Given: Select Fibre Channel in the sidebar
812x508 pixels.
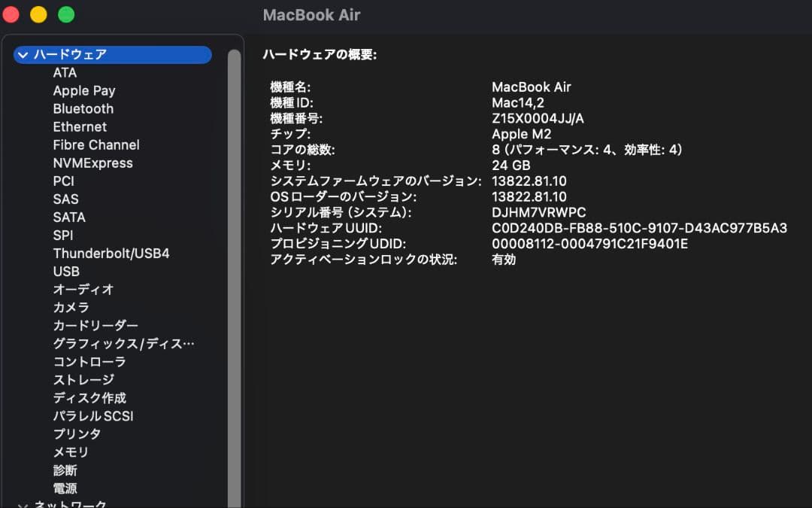Looking at the screenshot, I should [x=95, y=145].
